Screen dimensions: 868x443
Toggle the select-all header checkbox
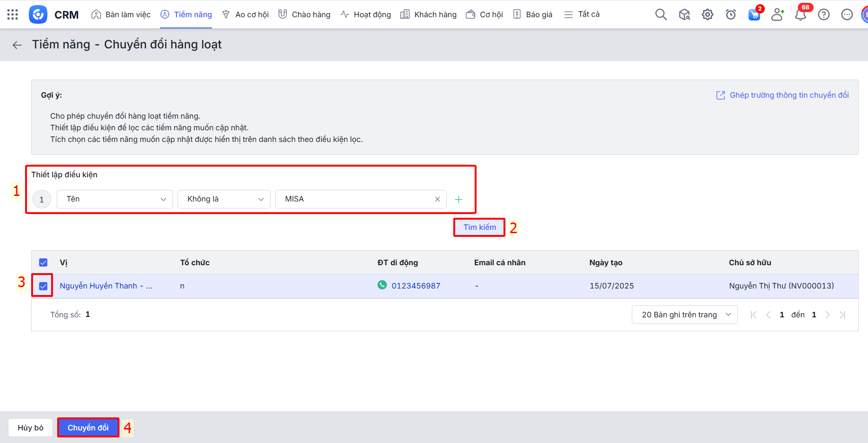[x=43, y=262]
